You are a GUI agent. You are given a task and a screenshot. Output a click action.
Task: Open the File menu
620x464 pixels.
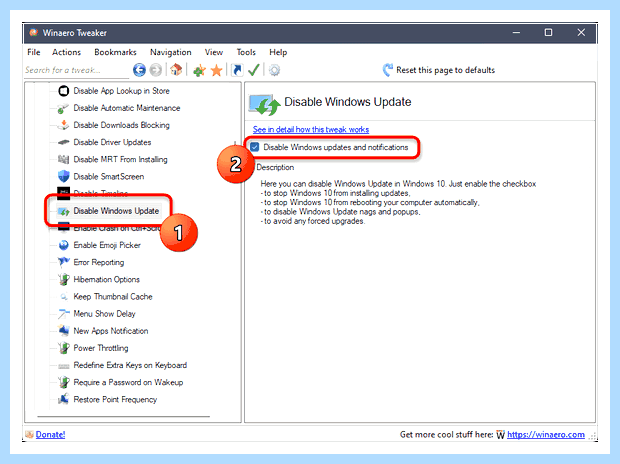pos(34,52)
